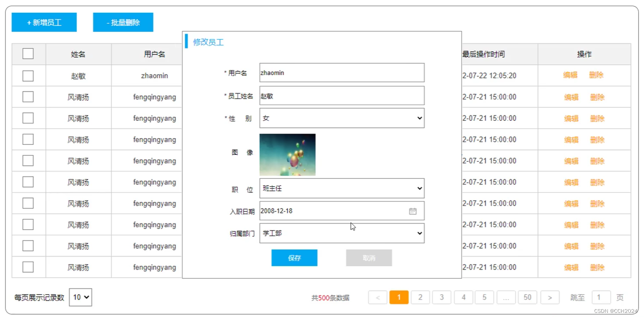The width and height of the screenshot is (644, 317).
Task: Click 删除 link on the first row
Action: coord(597,75)
